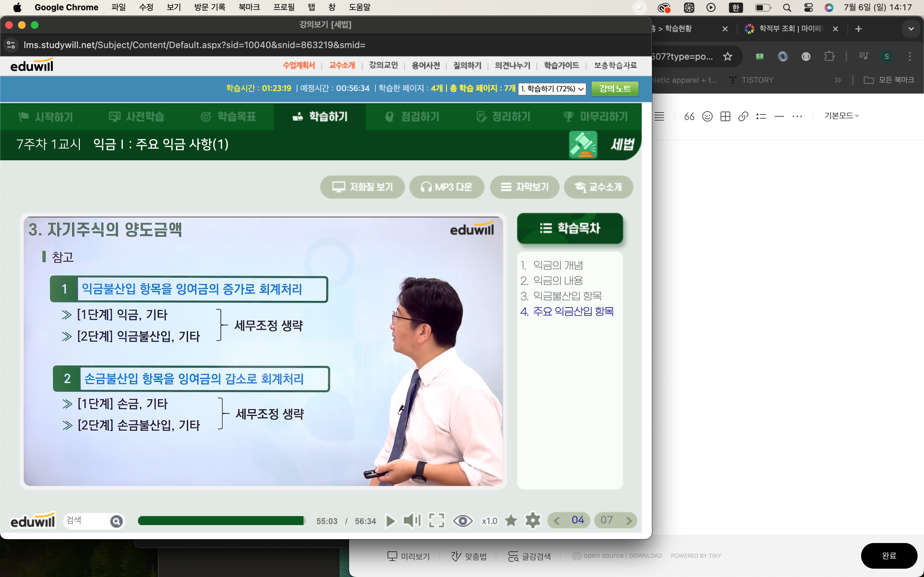The width and height of the screenshot is (924, 577).
Task: Change playback speed x1.0
Action: [489, 521]
